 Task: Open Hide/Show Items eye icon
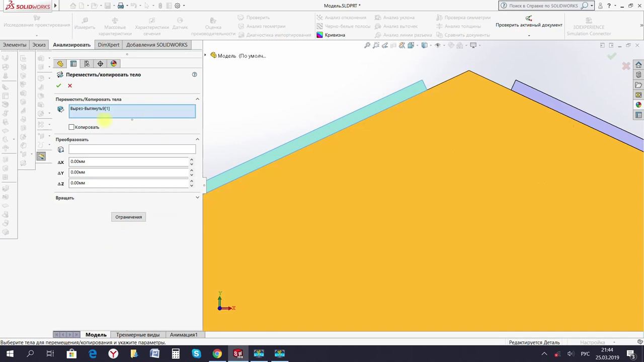[437, 45]
